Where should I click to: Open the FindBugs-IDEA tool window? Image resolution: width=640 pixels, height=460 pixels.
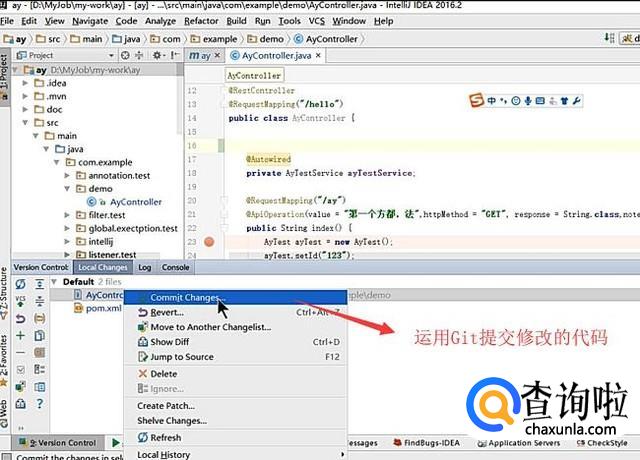[x=427, y=442]
